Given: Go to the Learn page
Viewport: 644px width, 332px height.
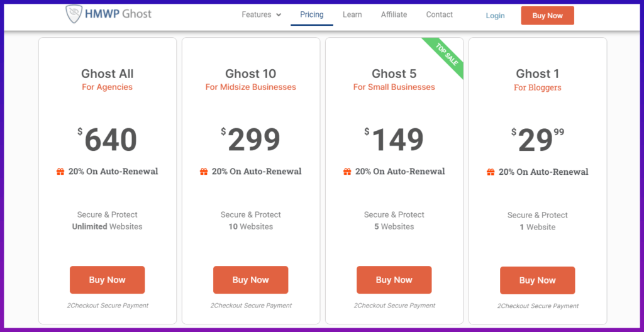Looking at the screenshot, I should (352, 14).
